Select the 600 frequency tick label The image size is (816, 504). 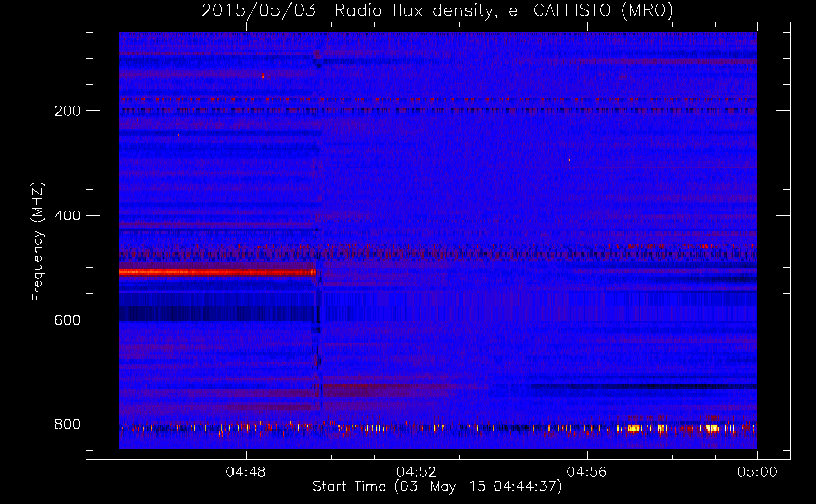coord(68,321)
